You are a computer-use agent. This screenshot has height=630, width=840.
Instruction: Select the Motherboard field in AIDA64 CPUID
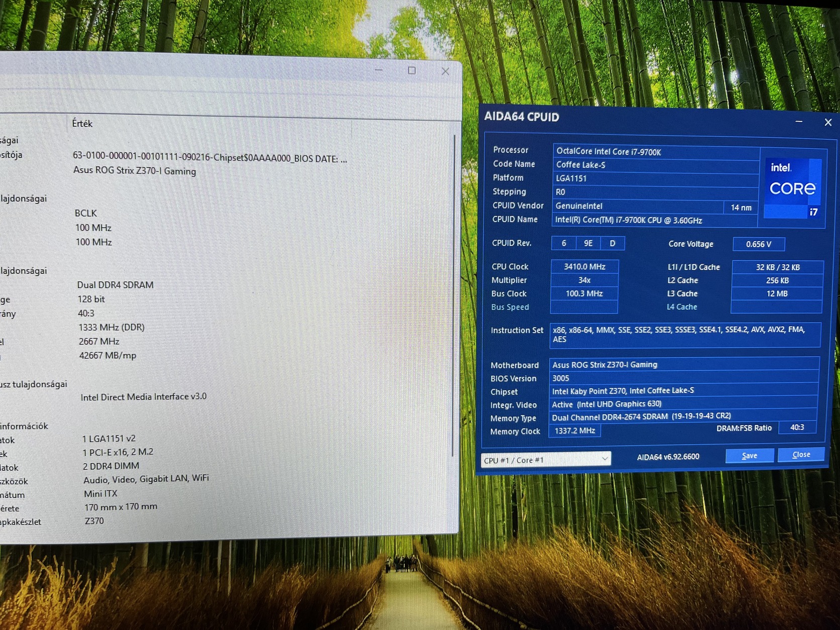click(684, 365)
